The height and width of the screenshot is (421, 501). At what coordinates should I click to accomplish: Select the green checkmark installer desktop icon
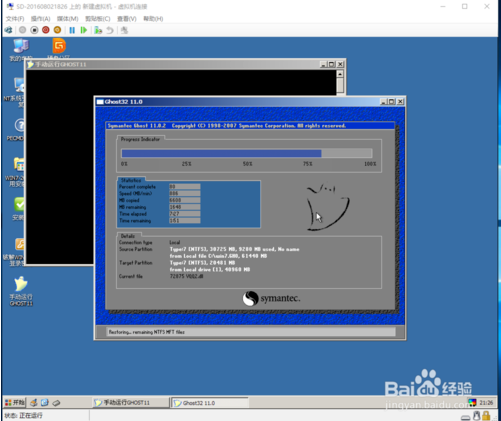pos(19,208)
